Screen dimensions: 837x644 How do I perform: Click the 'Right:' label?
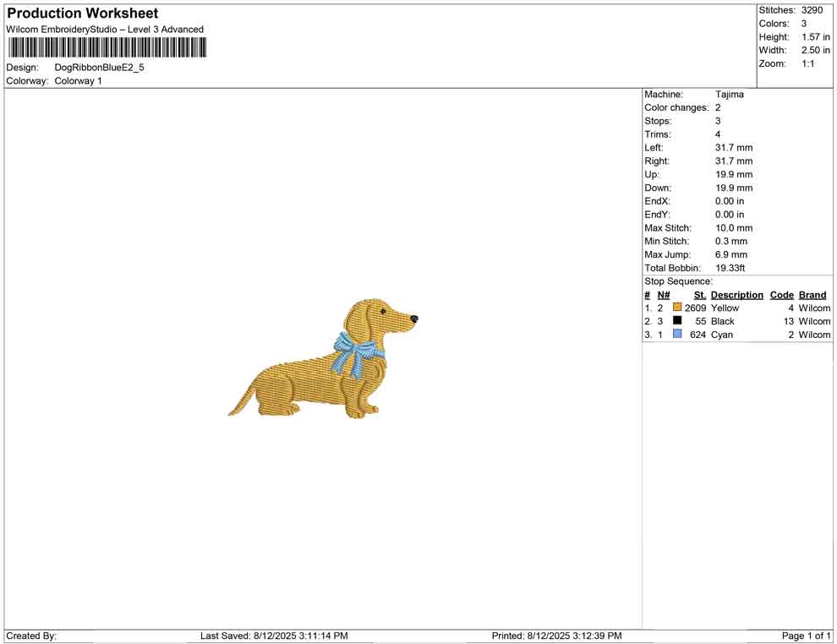[x=657, y=161]
